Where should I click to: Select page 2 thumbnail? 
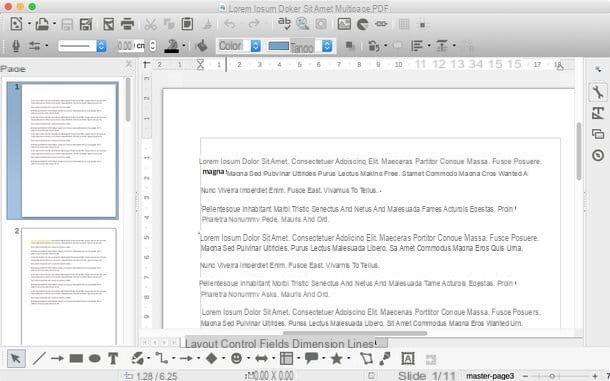click(x=68, y=286)
